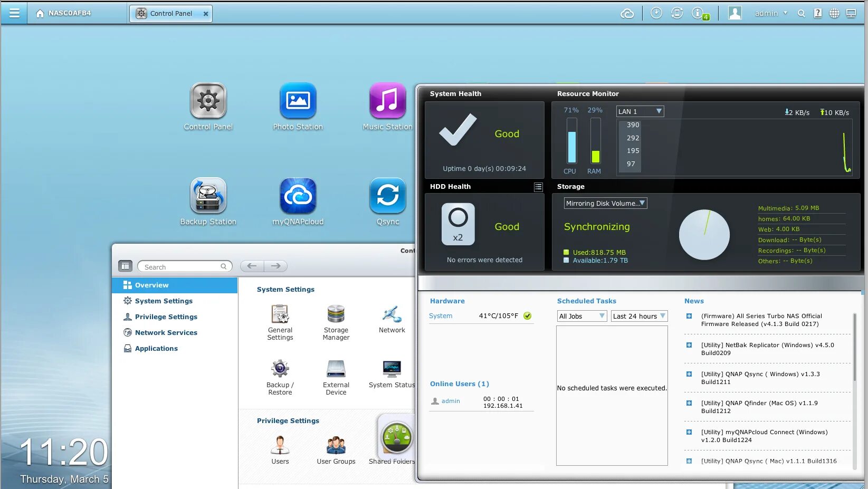The width and height of the screenshot is (868, 489).
Task: Click the System hardware temperature link
Action: point(441,316)
